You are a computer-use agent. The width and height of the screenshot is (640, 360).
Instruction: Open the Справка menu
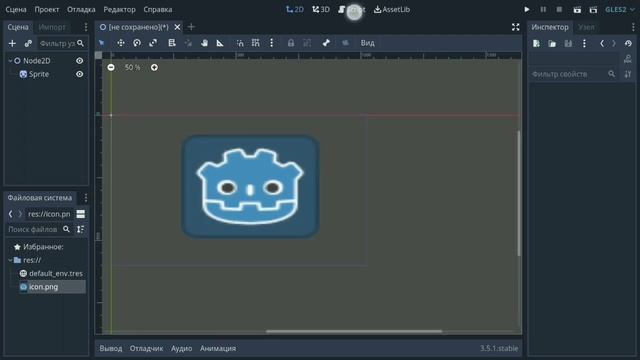point(158,9)
